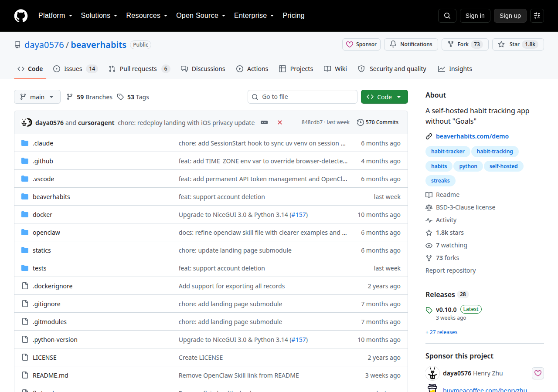Image resolution: width=558 pixels, height=392 pixels.
Task: Expand the Platform navigation menu
Action: coord(55,16)
